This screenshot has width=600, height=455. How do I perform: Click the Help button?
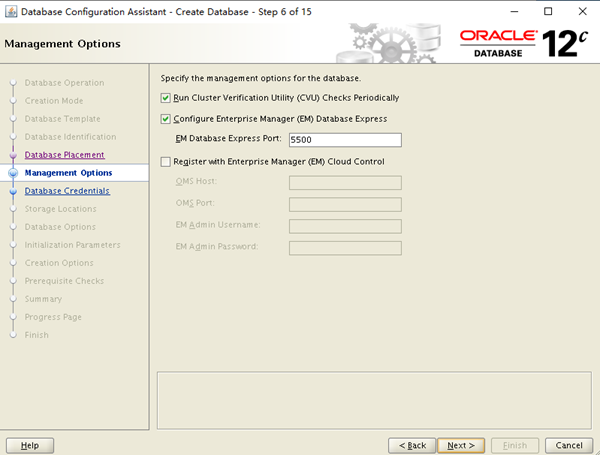pyautogui.click(x=30, y=445)
